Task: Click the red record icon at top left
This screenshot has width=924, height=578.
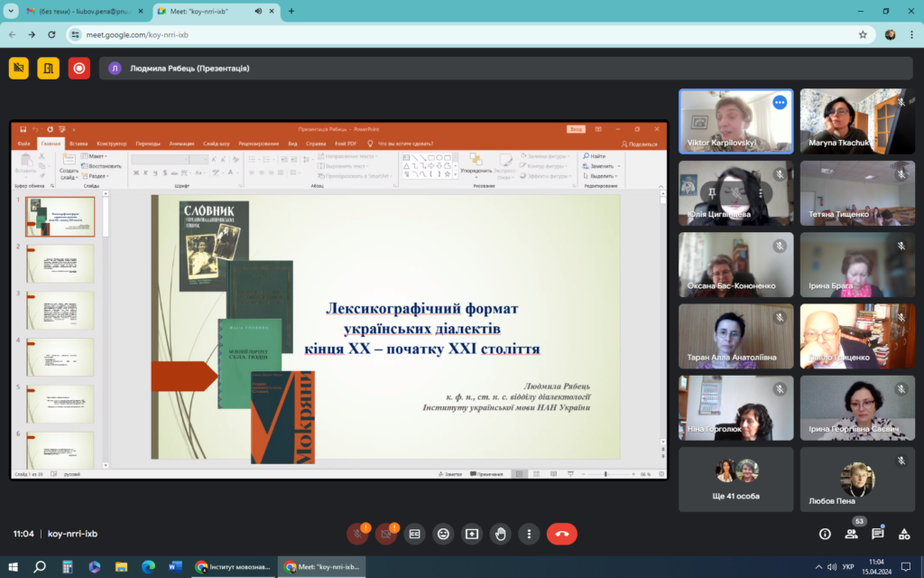Action: click(79, 68)
